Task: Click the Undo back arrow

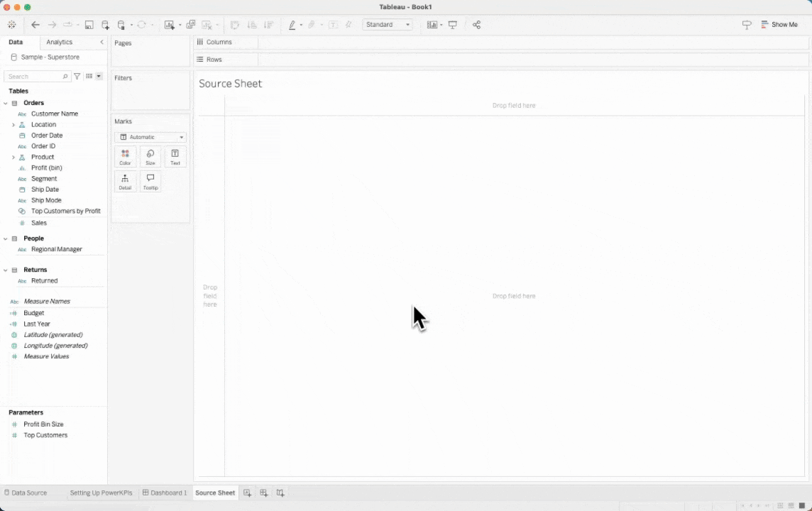Action: (35, 24)
